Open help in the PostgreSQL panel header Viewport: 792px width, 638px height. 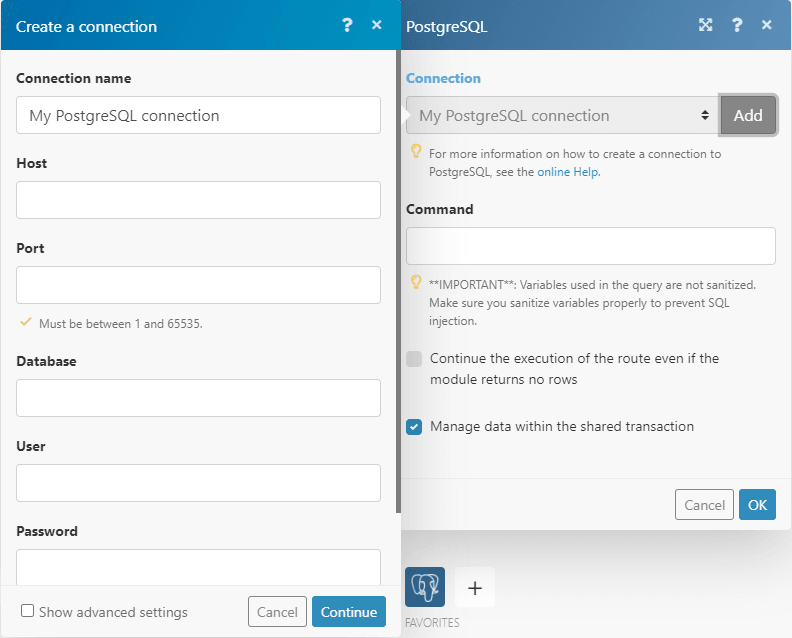click(737, 25)
